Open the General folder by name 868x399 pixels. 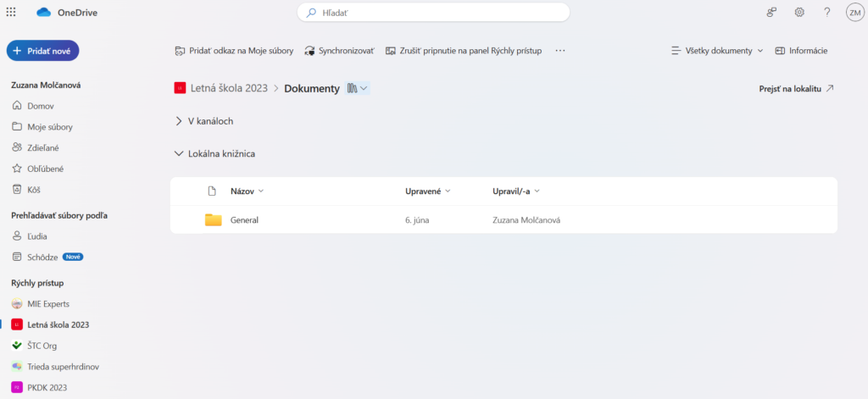coord(244,220)
